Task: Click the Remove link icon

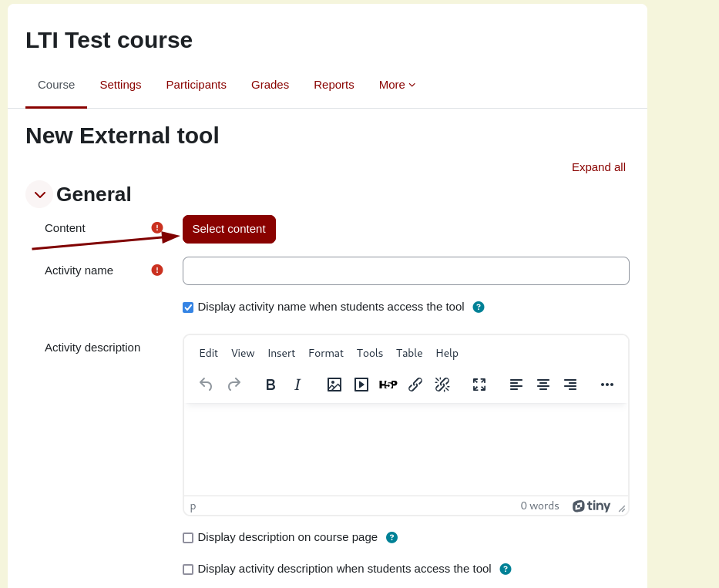Action: coord(442,385)
